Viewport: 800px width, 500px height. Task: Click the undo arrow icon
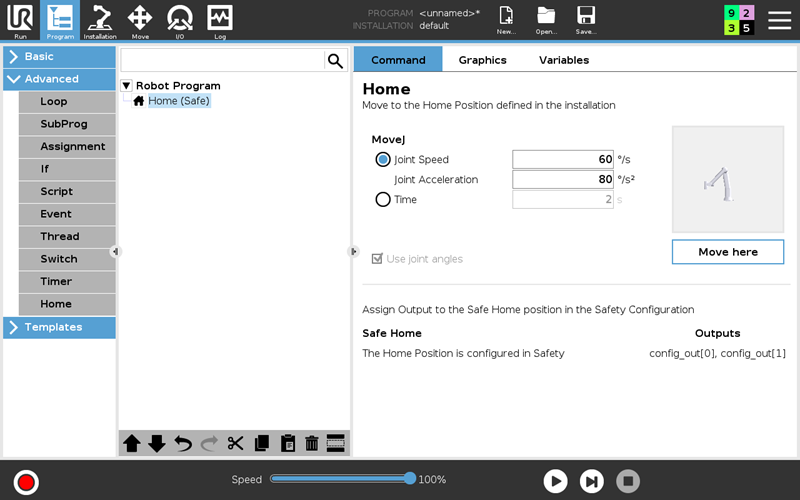[183, 444]
